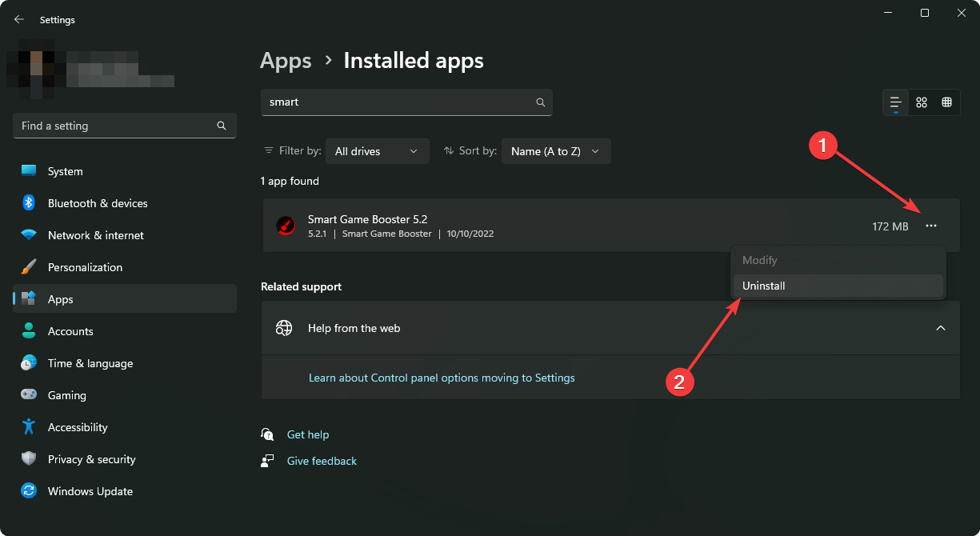Click Modify in the context menu

click(x=759, y=260)
